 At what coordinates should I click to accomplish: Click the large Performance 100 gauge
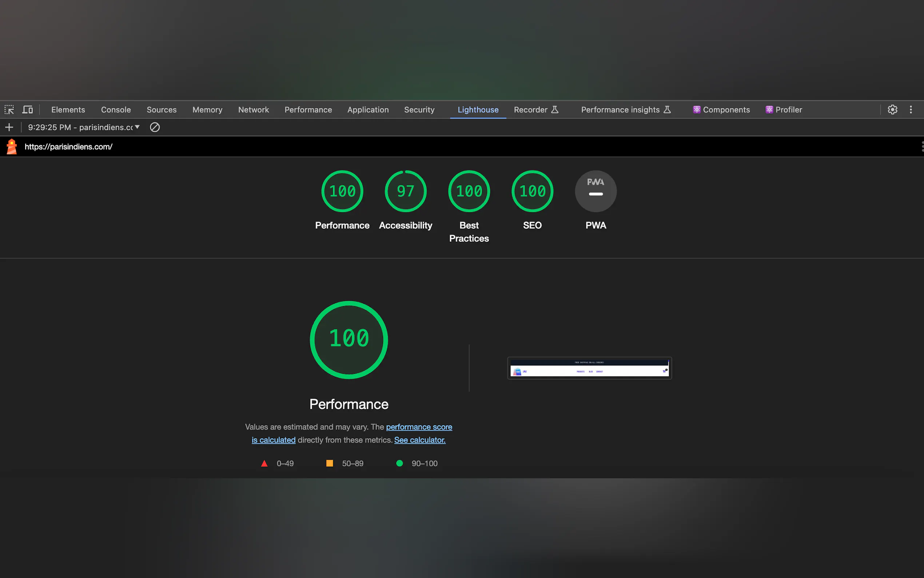[x=349, y=340]
